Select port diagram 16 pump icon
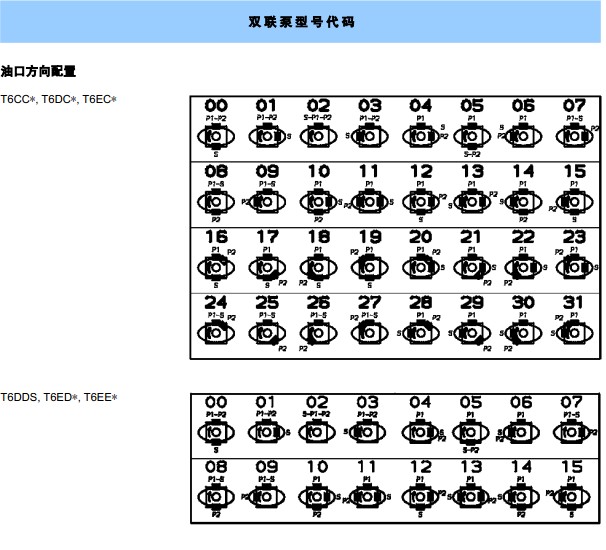 [x=215, y=267]
